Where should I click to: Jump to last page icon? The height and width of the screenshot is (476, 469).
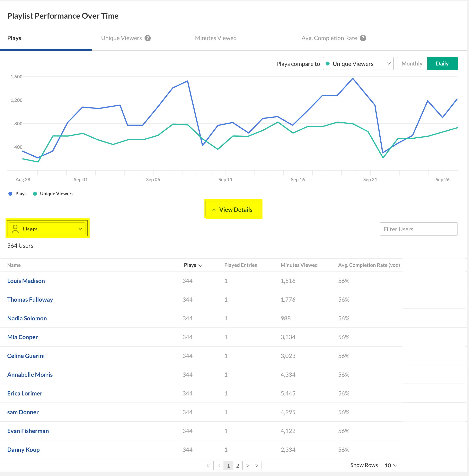(257, 465)
